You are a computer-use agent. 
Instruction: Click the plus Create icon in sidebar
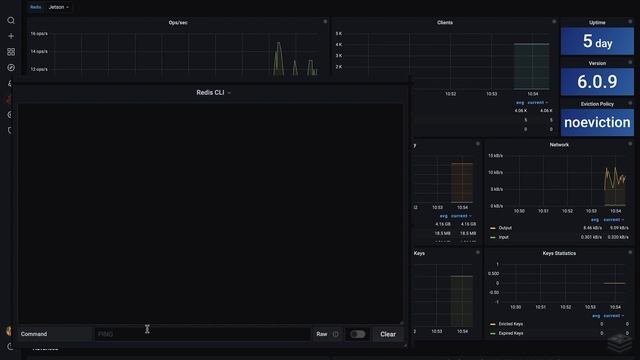(x=11, y=36)
